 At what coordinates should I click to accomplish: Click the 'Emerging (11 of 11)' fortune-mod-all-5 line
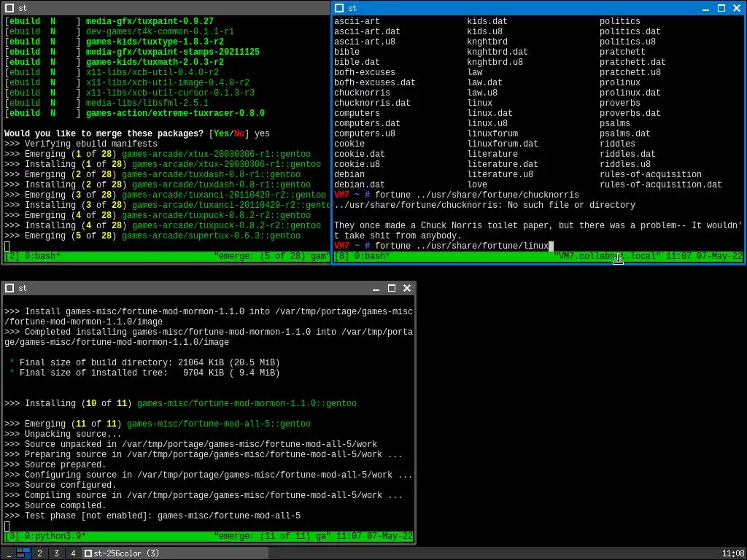point(158,424)
